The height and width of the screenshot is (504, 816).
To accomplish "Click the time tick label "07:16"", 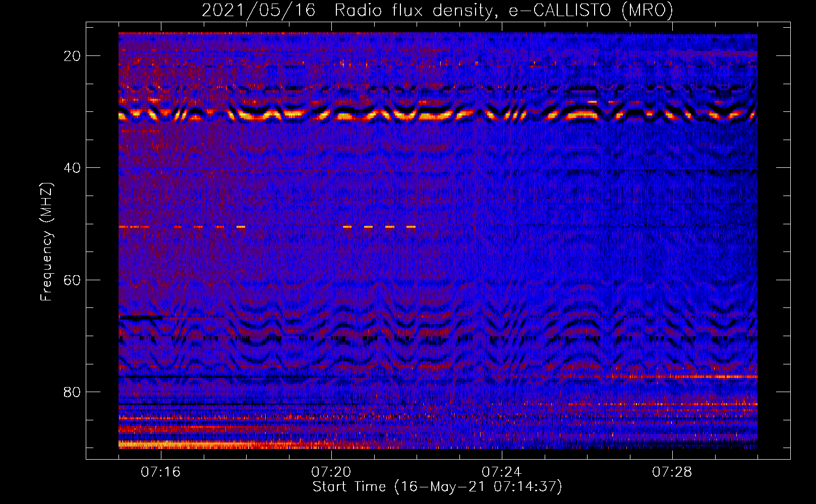I will pyautogui.click(x=161, y=472).
